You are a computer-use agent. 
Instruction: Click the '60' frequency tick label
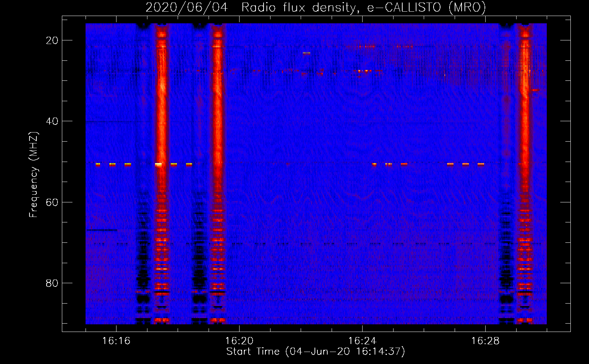tap(52, 202)
